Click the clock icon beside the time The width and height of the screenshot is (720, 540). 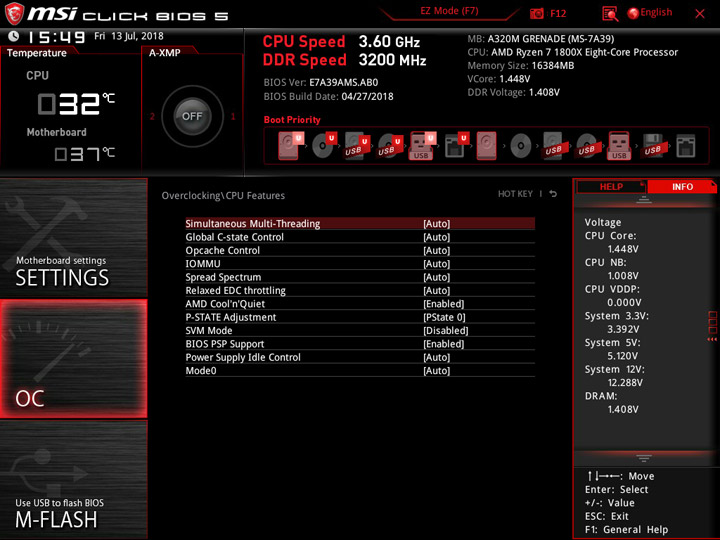point(14,36)
